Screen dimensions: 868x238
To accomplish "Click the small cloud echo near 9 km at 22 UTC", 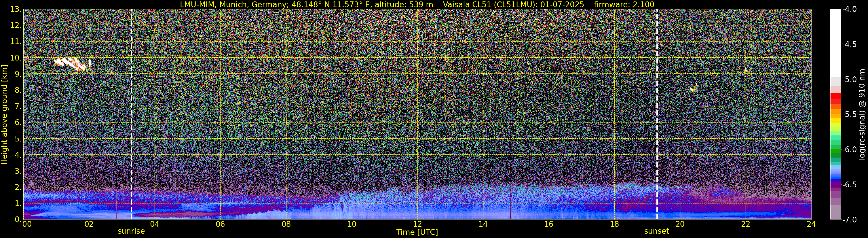I will pyautogui.click(x=745, y=71).
